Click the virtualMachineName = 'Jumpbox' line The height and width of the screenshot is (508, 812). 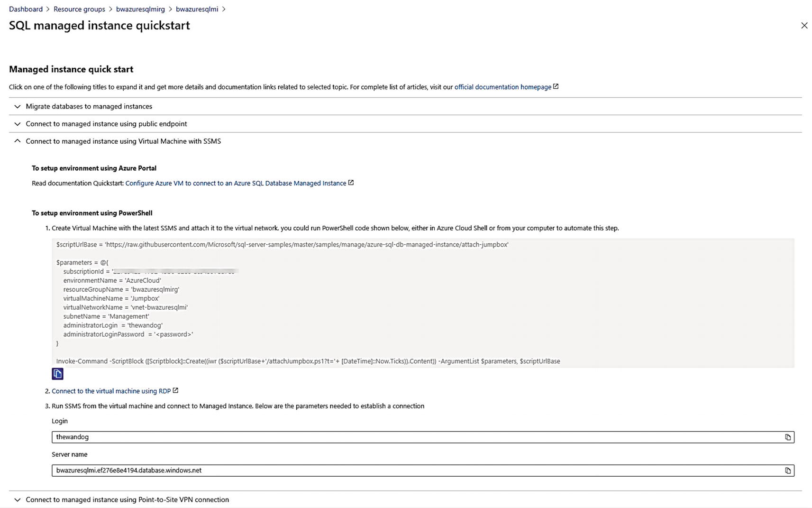click(111, 298)
